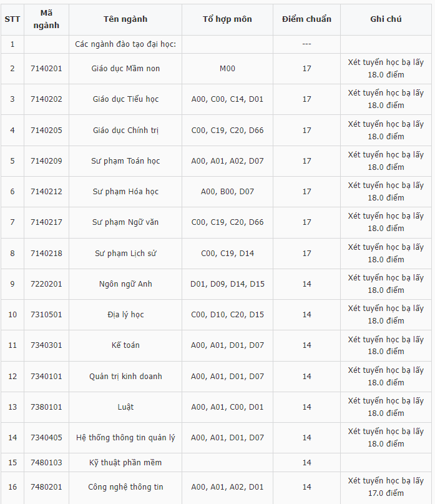Click the 'Kỹ thuật phần mềm' cell
Viewport: 435px width, 504px height.
click(x=125, y=463)
